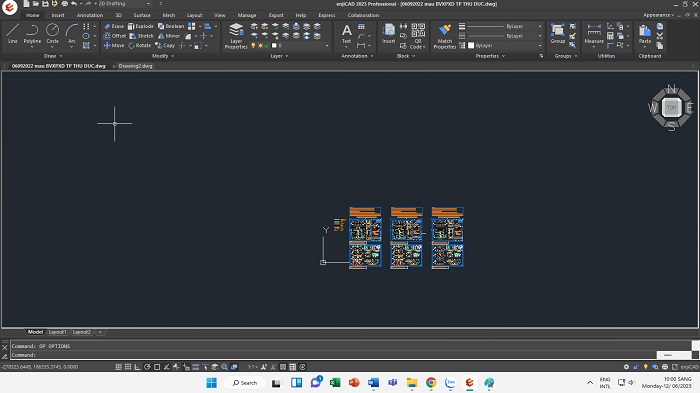700x393 pixels.
Task: Open Layer Properties manager
Action: pos(236,36)
